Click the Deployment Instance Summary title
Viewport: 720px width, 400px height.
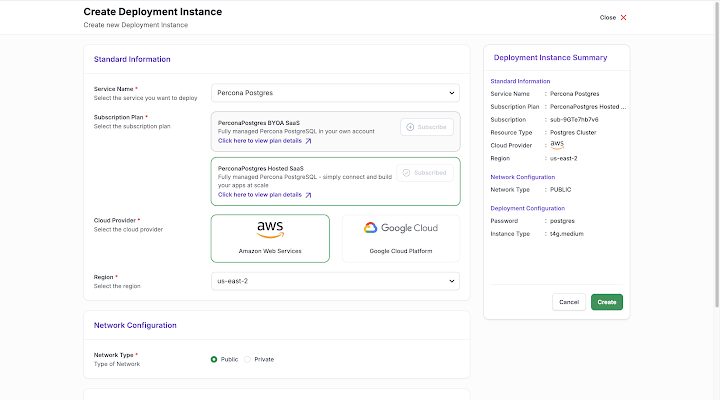[550, 57]
